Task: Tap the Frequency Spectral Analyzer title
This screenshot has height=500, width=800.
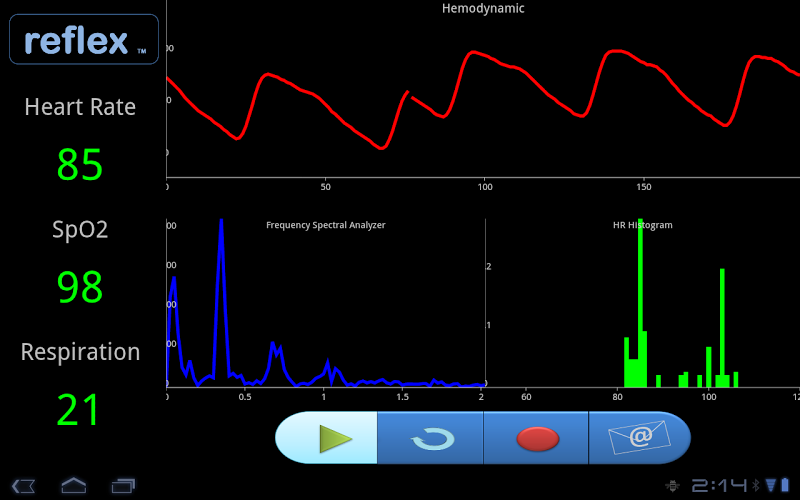Action: [326, 225]
